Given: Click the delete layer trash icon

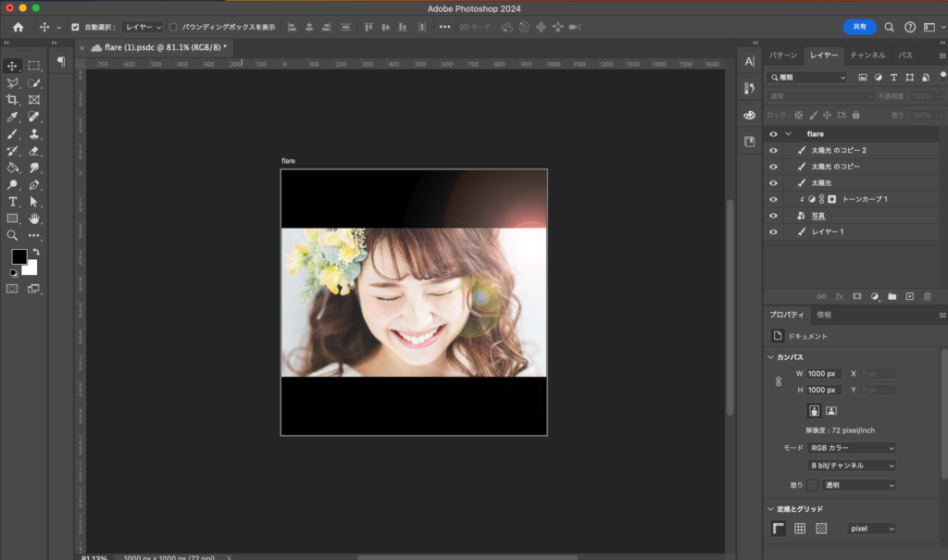Looking at the screenshot, I should [x=928, y=296].
